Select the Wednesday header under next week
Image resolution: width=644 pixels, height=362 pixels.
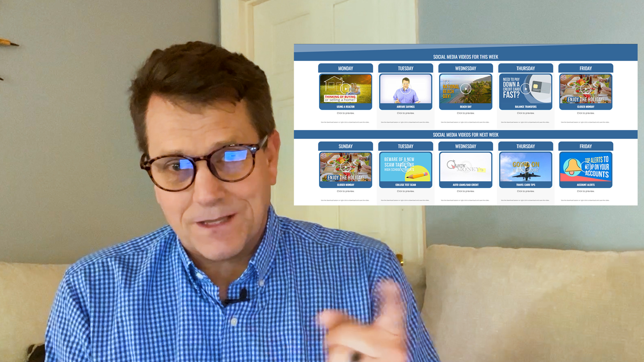pos(466,146)
